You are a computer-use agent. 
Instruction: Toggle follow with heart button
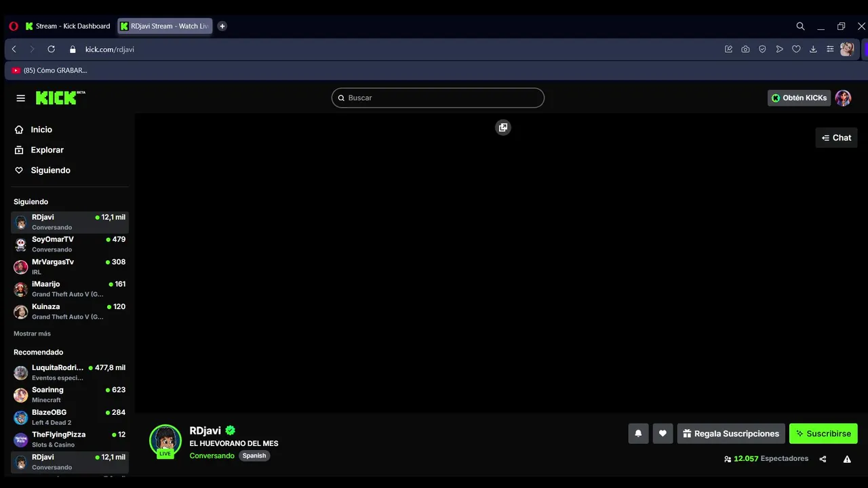pos(663,434)
